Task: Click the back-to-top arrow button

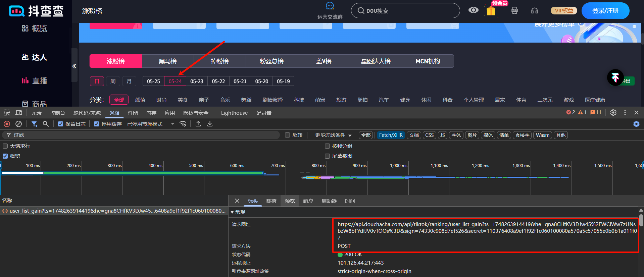Action: point(615,77)
